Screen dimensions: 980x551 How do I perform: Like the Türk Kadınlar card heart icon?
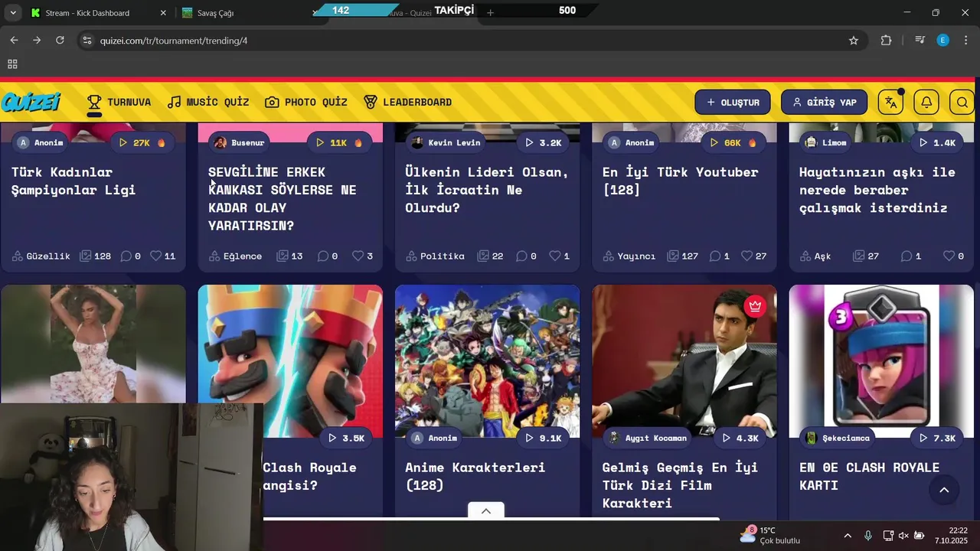pyautogui.click(x=156, y=256)
